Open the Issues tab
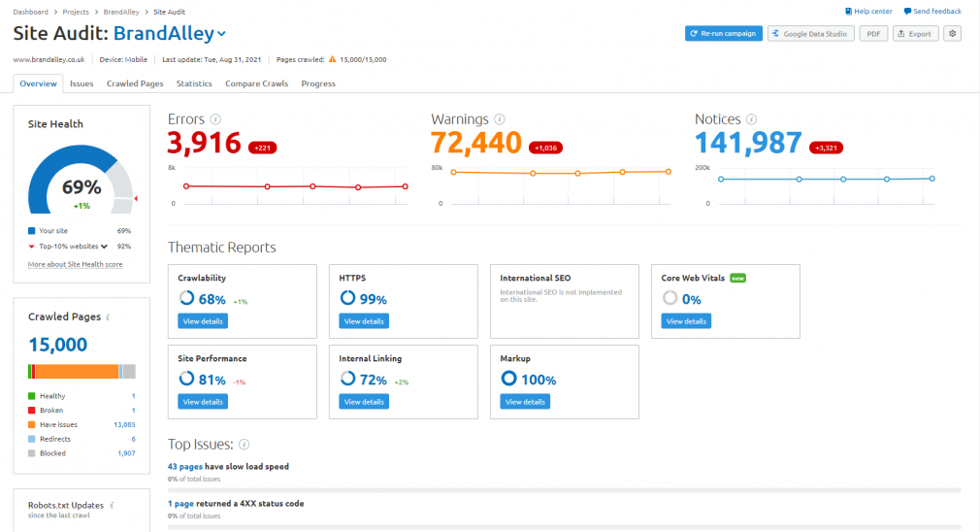 [x=82, y=83]
